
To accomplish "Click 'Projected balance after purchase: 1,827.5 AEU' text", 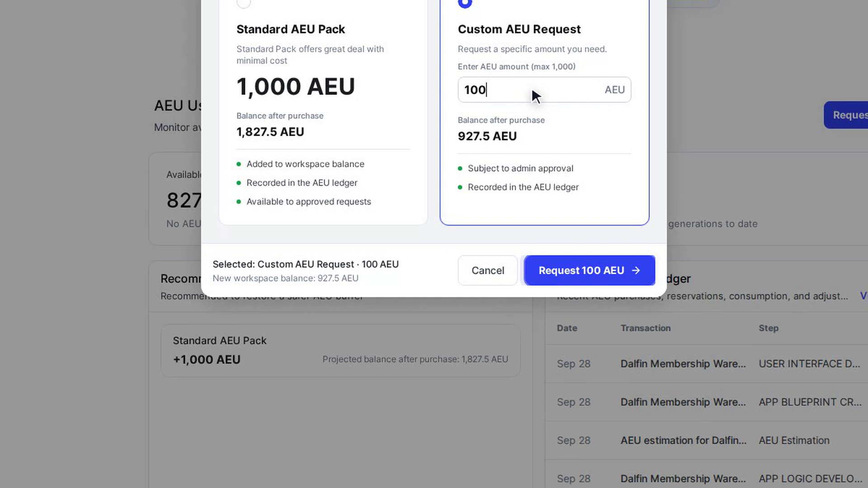I will tap(415, 359).
